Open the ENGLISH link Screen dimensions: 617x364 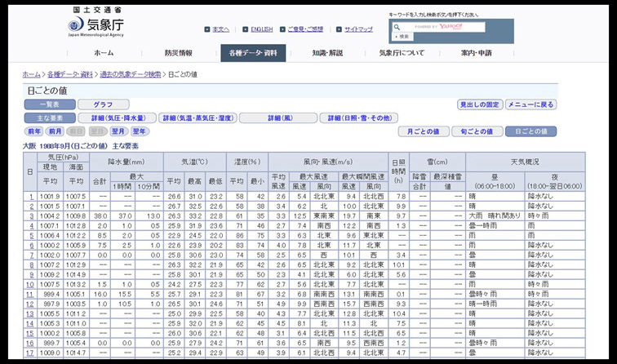click(262, 29)
